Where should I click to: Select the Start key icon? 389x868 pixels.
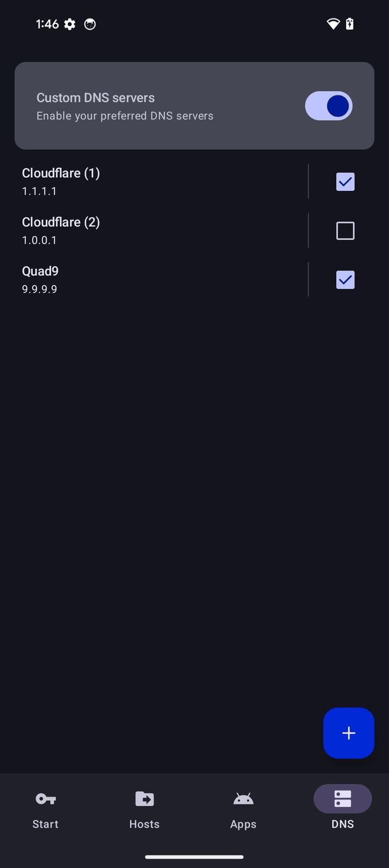[45, 798]
